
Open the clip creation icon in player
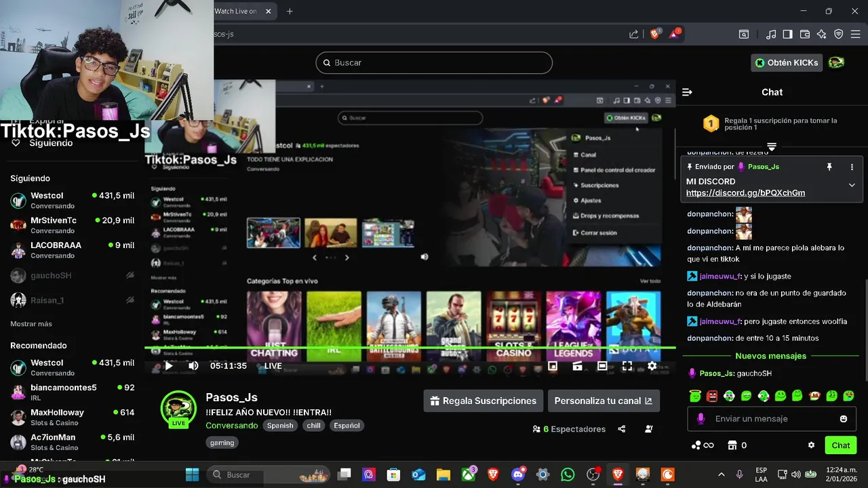[577, 366]
